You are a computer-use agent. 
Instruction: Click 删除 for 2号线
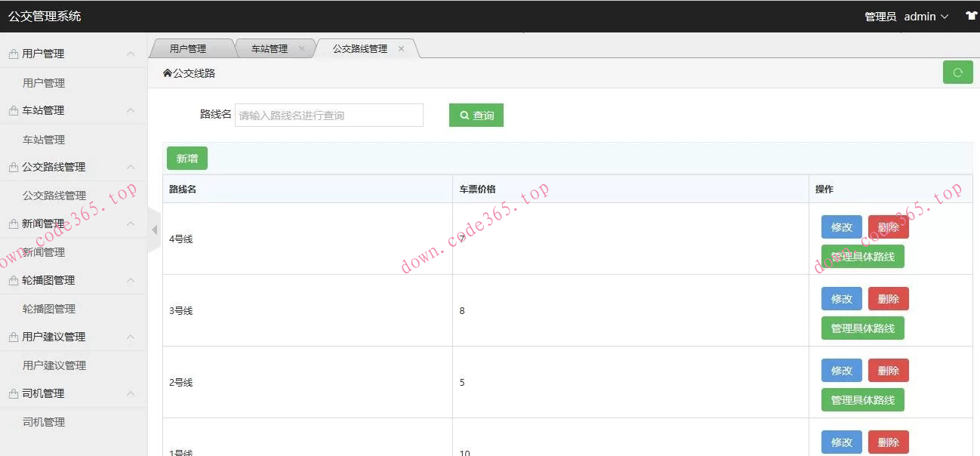pos(889,370)
